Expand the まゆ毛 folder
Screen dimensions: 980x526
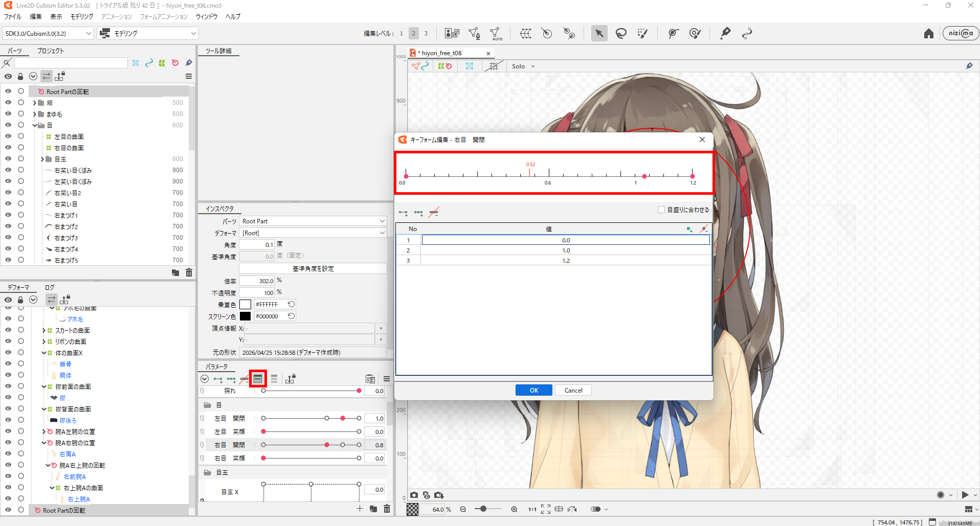pyautogui.click(x=34, y=114)
